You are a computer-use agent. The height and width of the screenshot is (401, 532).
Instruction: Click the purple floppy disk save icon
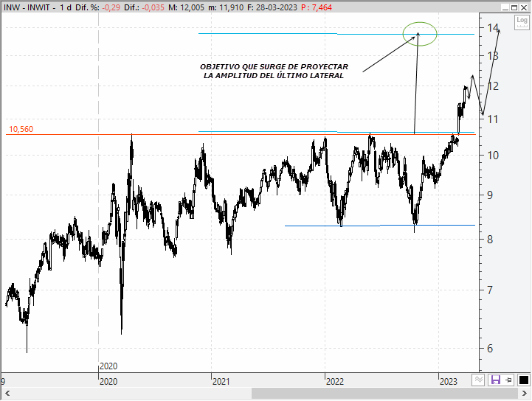pyautogui.click(x=496, y=380)
